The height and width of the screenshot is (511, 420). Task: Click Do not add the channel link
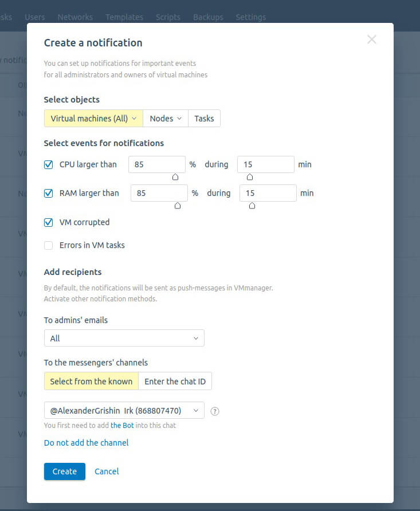[86, 443]
